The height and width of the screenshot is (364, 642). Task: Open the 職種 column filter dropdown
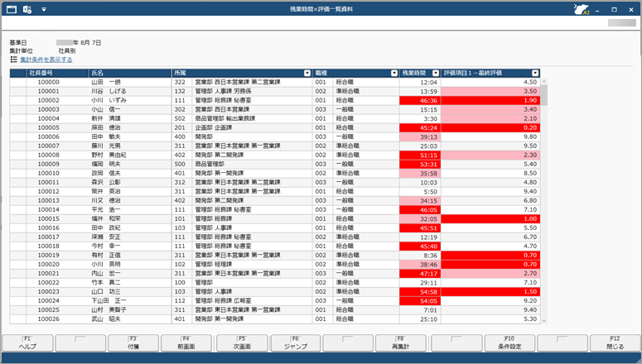(393, 73)
